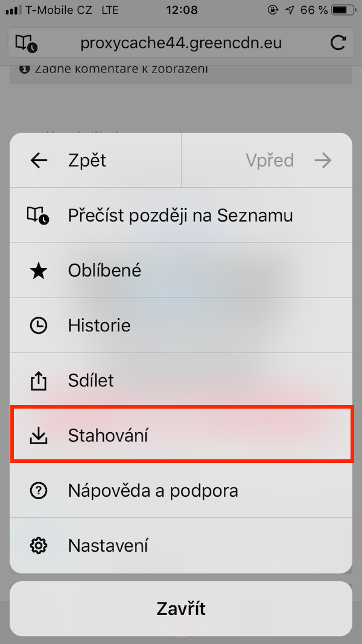This screenshot has width=362, height=644.
Task: Tap the Zpět label
Action: click(87, 161)
